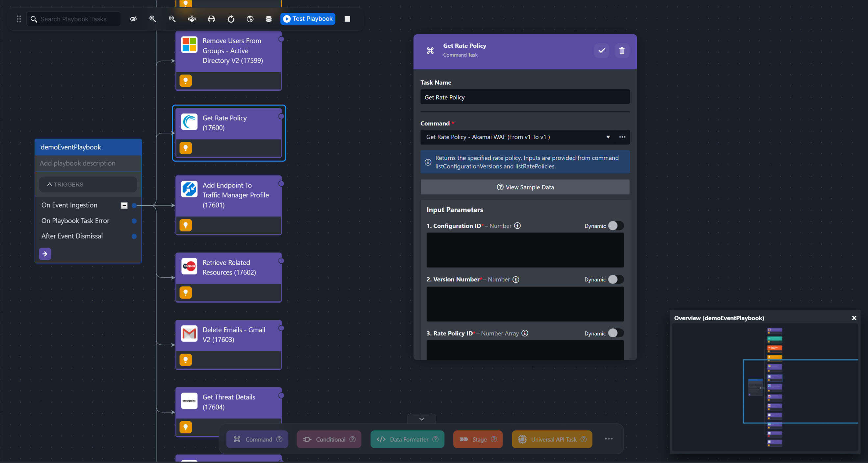Delete task using trash icon
Image resolution: width=868 pixels, height=463 pixels.
coord(622,51)
